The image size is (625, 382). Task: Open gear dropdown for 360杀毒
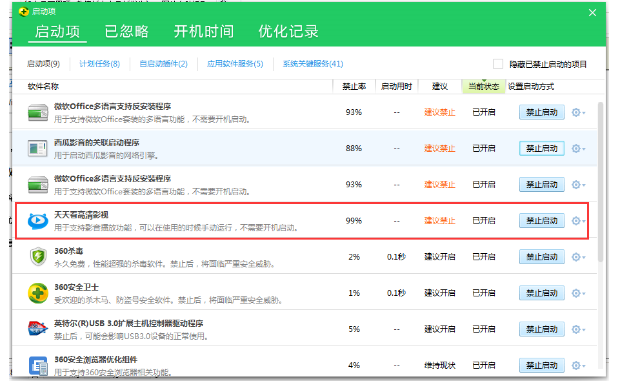click(578, 257)
